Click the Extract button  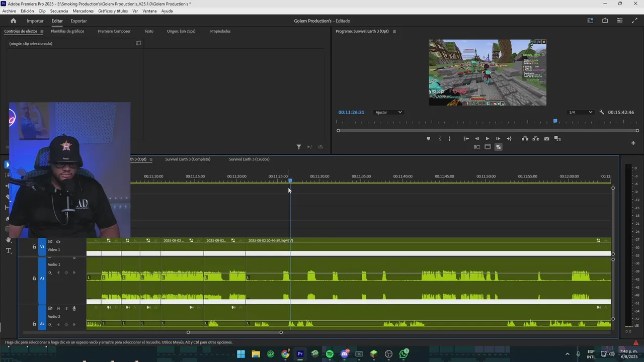point(535,139)
